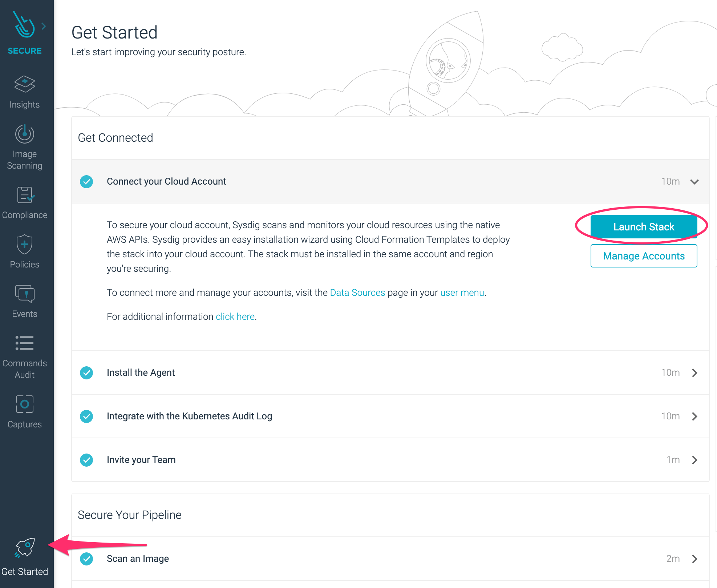The image size is (717, 588).
Task: Collapse the Connect your Cloud Account section
Action: pyautogui.click(x=694, y=181)
